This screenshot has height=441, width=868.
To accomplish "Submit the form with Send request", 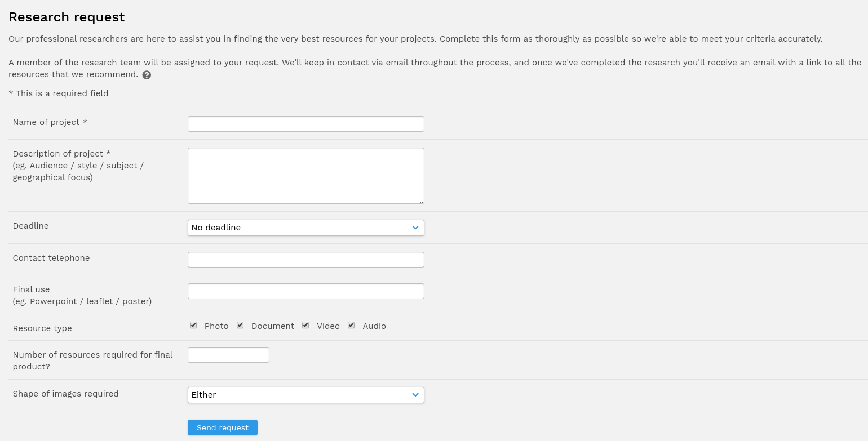I will (x=223, y=427).
